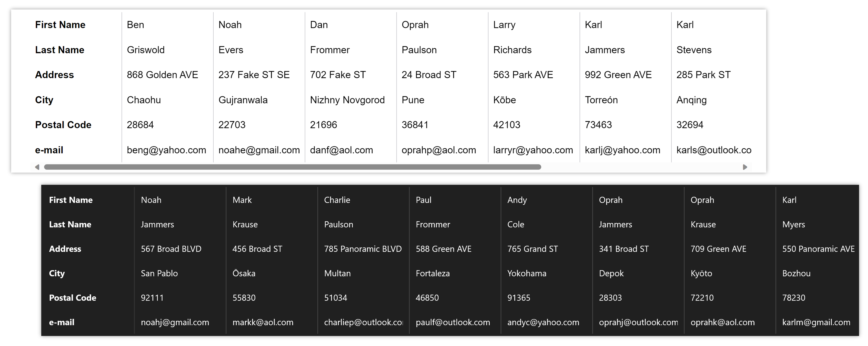Click first name 'Andy'
Image resolution: width=868 pixels, height=346 pixels.
click(517, 200)
